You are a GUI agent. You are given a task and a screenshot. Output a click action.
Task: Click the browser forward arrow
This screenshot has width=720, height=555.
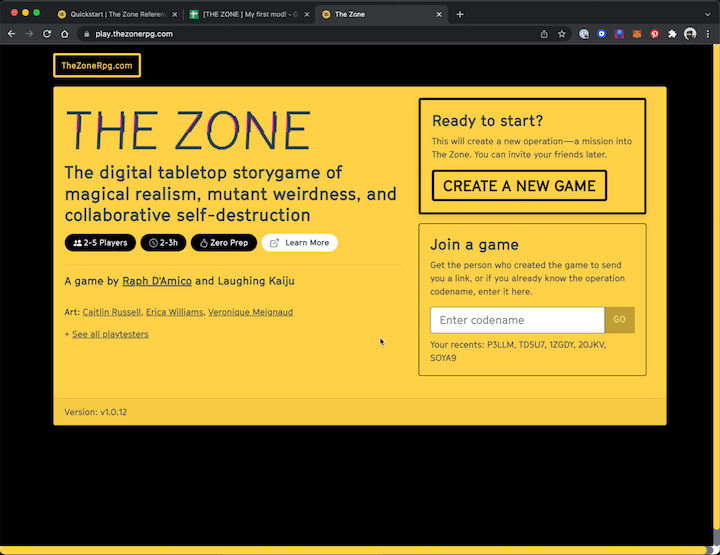click(29, 34)
